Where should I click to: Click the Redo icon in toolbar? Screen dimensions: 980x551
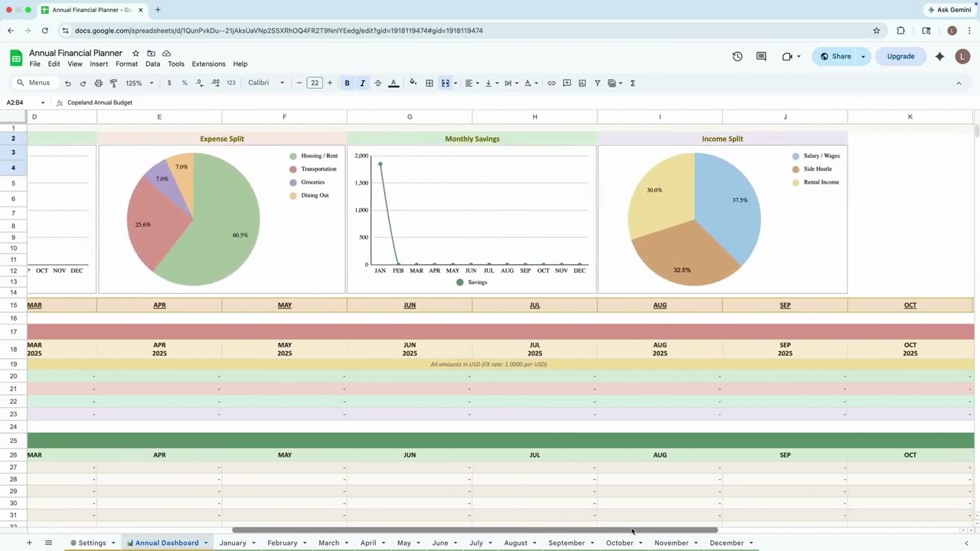tap(83, 83)
